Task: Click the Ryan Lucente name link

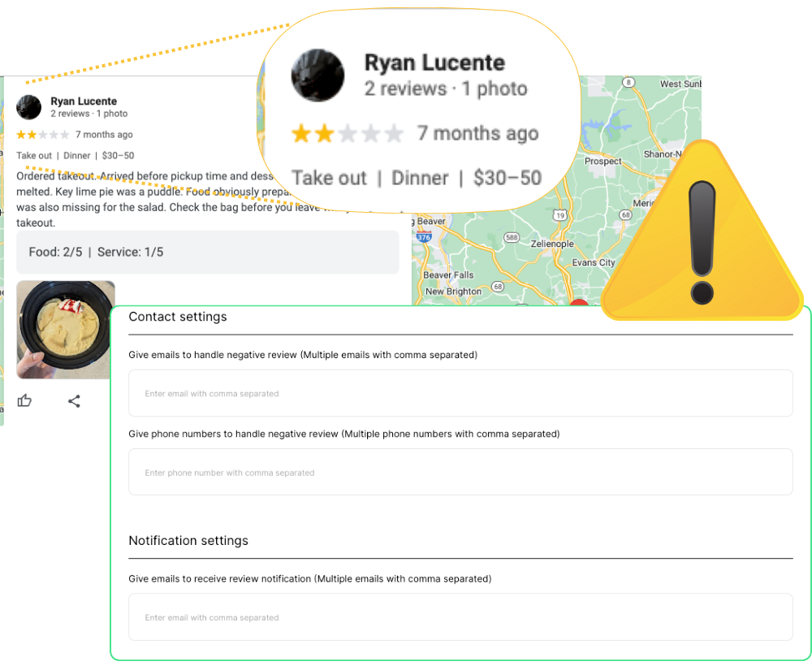Action: (x=84, y=101)
